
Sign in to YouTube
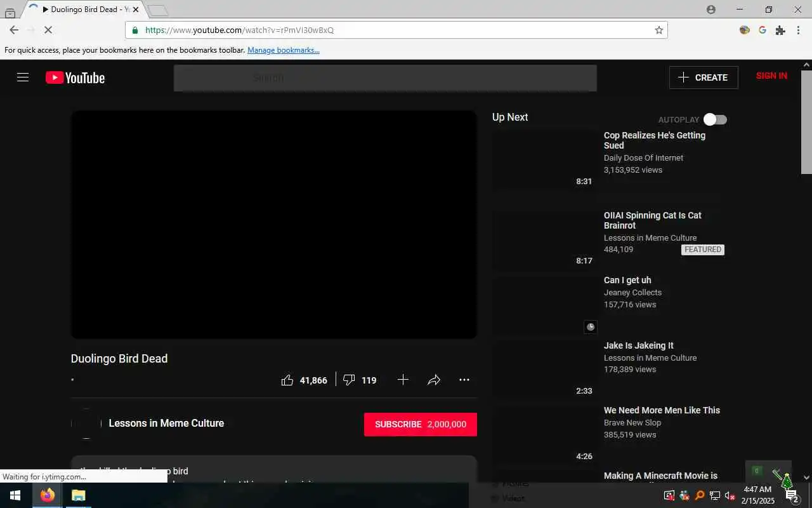tap(771, 76)
